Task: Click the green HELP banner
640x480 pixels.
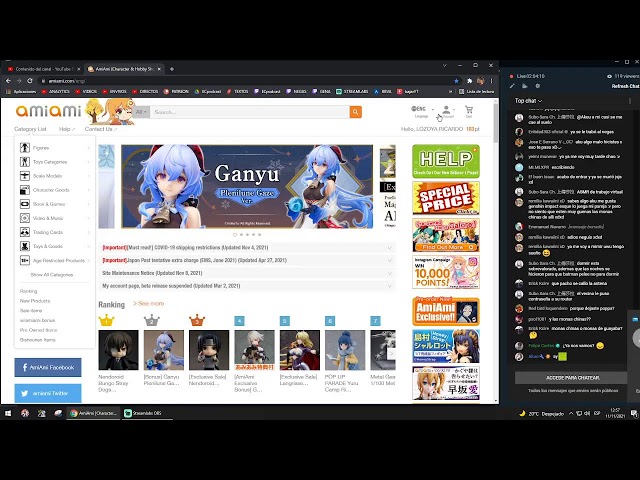Action: click(446, 161)
